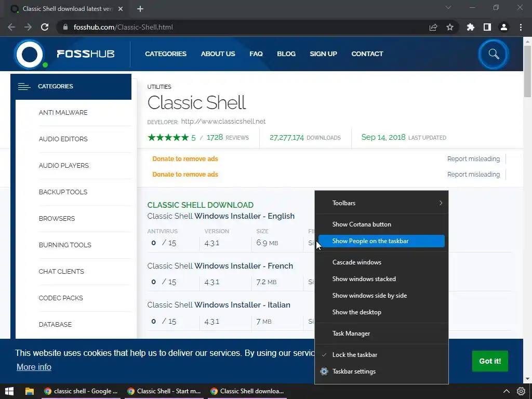Expand the Toolbars submenu
The height and width of the screenshot is (399, 532).
tap(381, 203)
